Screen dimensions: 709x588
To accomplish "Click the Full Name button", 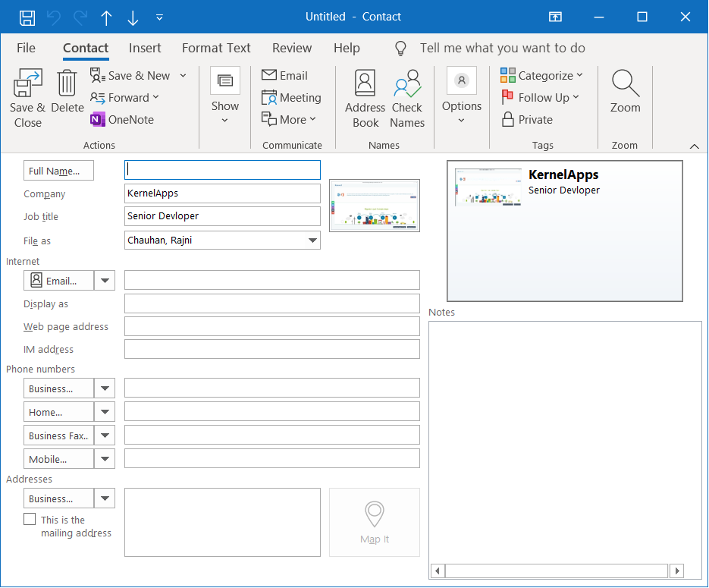I will pos(59,171).
